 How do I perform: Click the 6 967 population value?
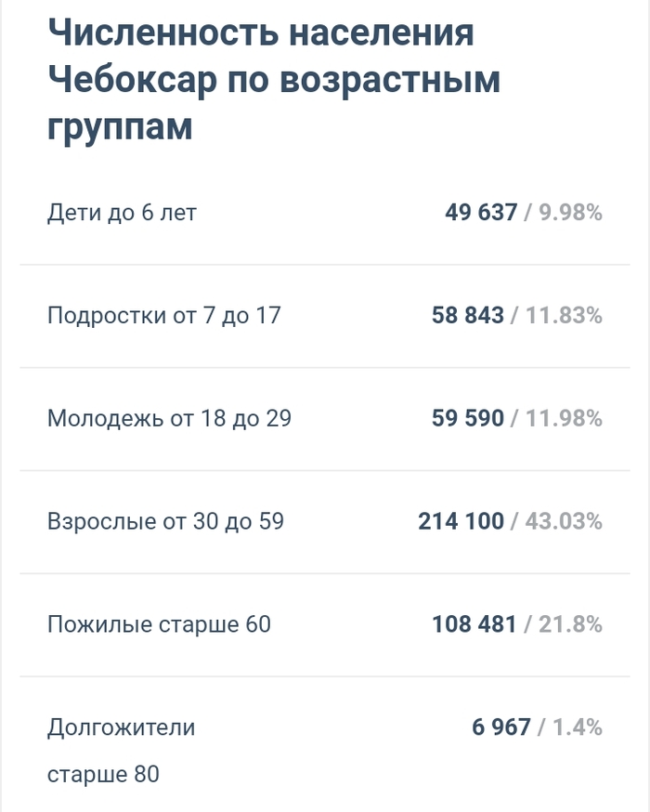(501, 727)
